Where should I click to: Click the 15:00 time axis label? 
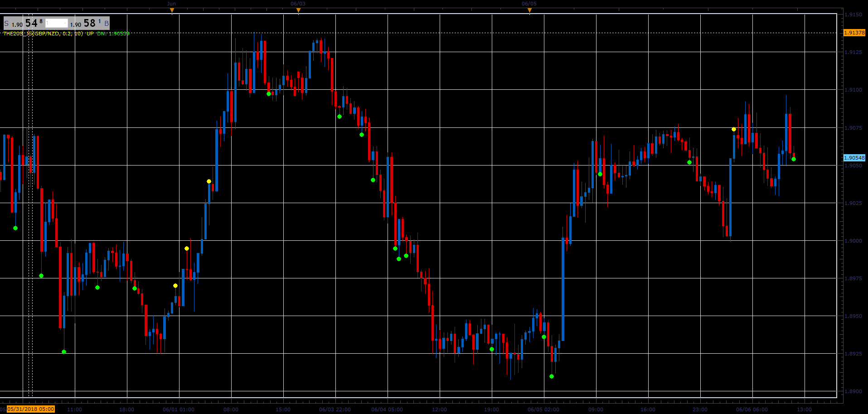pos(283,409)
